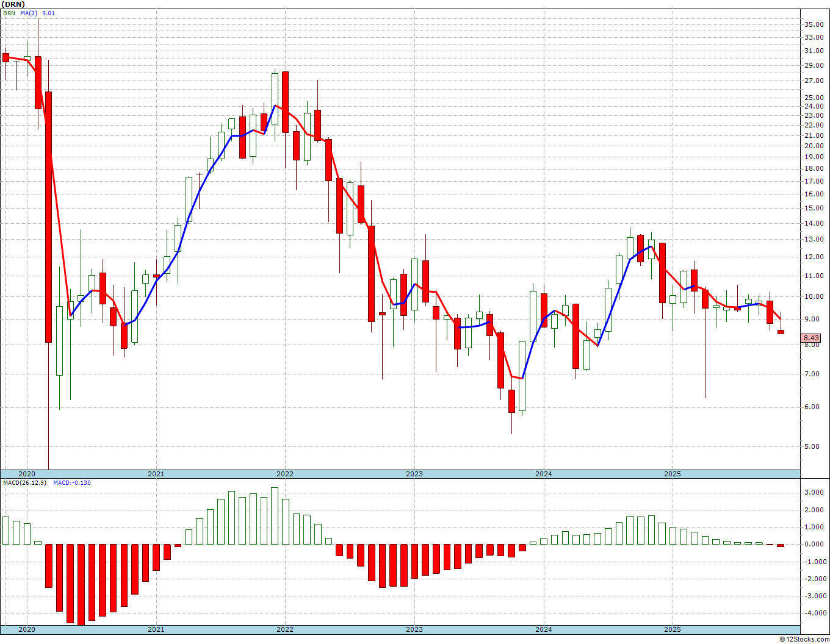This screenshot has height=644, width=830.
Task: Select the 20.00 price axis label
Action: [x=814, y=146]
